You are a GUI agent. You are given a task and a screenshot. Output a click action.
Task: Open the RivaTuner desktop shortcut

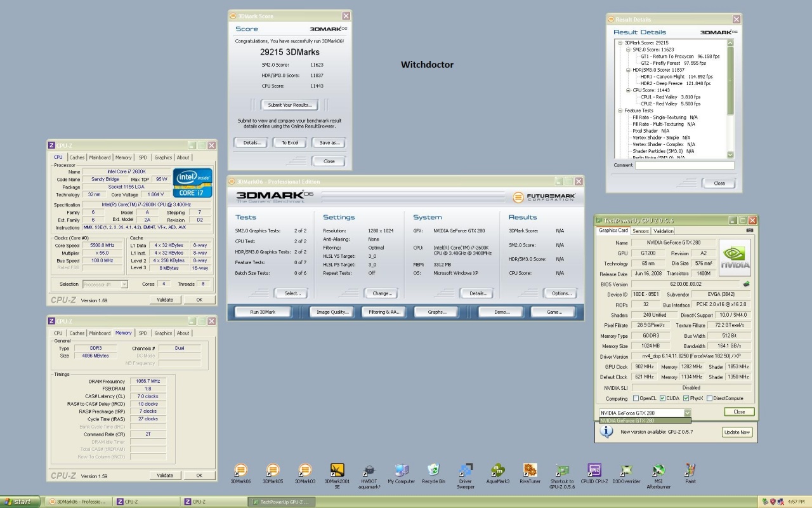pyautogui.click(x=530, y=471)
